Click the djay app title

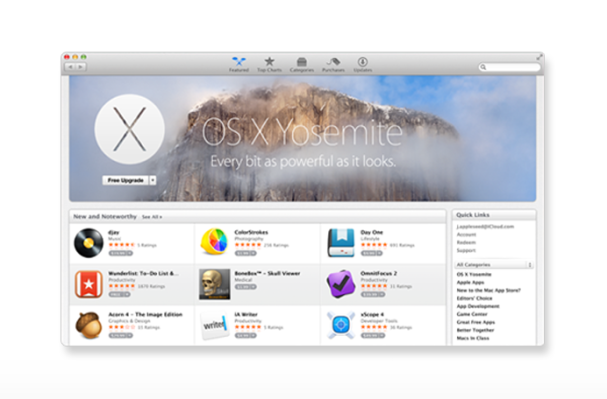pyautogui.click(x=113, y=233)
